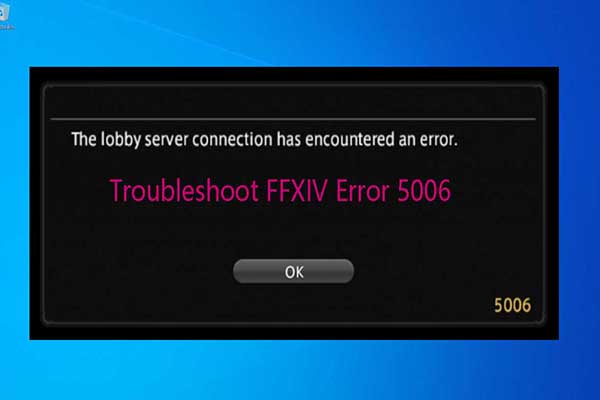
Task: Click the empty title area of the dialog
Action: [x=293, y=101]
